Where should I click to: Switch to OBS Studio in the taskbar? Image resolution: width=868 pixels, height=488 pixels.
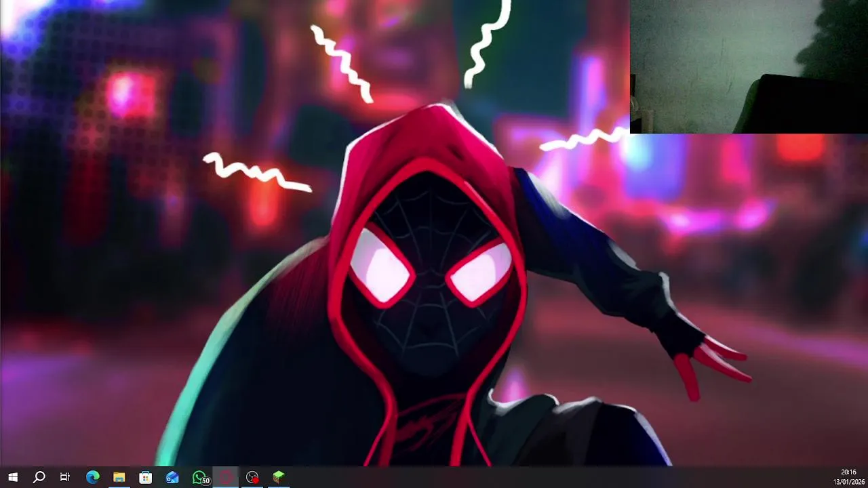tap(252, 477)
